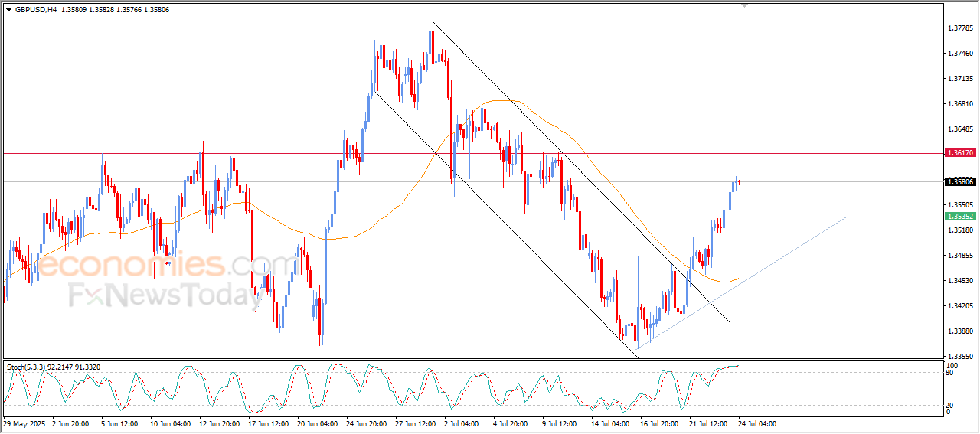Click the black triangle before GBPUSD,H4
This screenshot has width=980, height=434.
[x=8, y=10]
